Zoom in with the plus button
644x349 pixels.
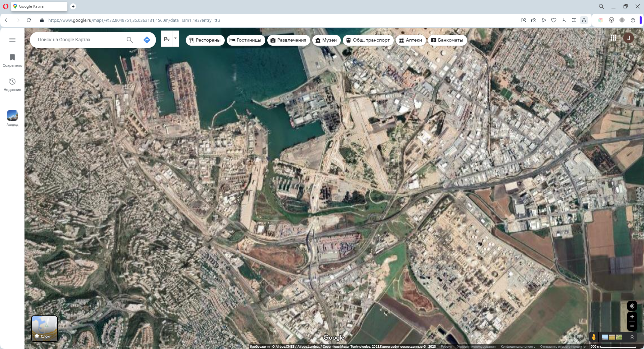pyautogui.click(x=632, y=317)
